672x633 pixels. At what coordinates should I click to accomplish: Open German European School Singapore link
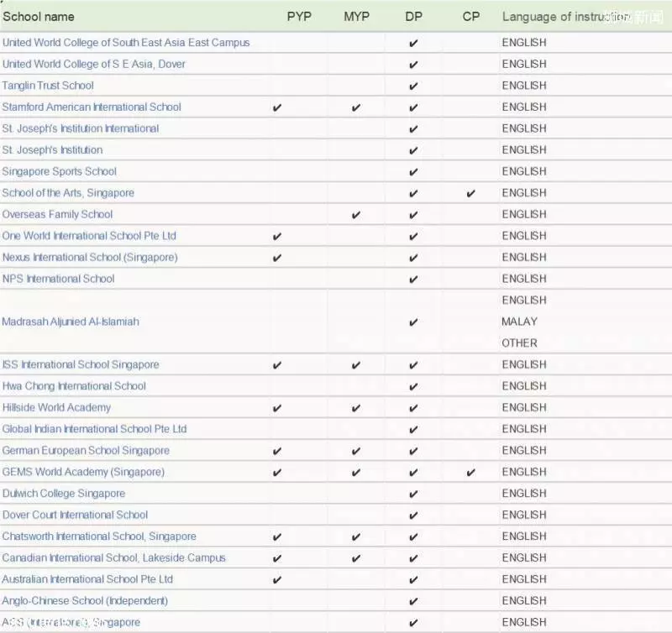click(86, 451)
